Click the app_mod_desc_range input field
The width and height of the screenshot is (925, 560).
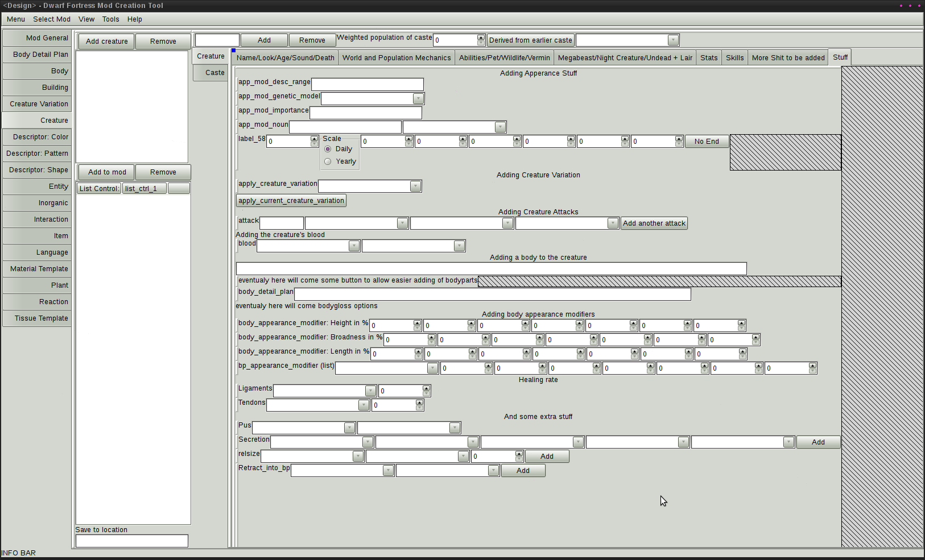click(367, 84)
